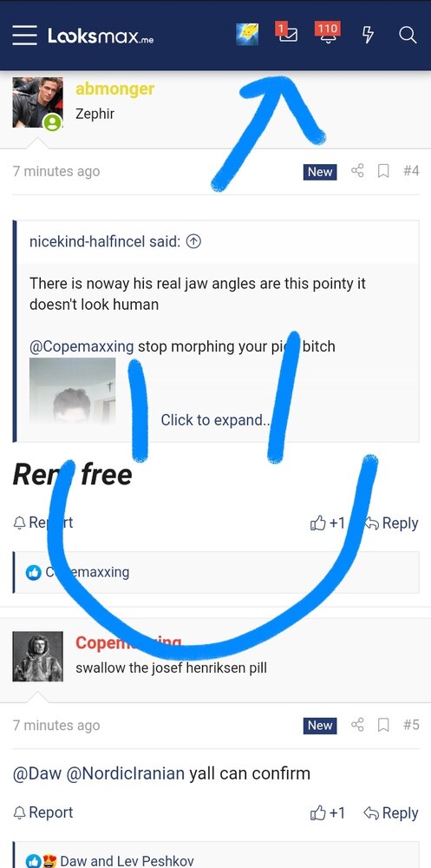431x868 pixels.
Task: Open post #4 permalink number
Action: pos(411,171)
